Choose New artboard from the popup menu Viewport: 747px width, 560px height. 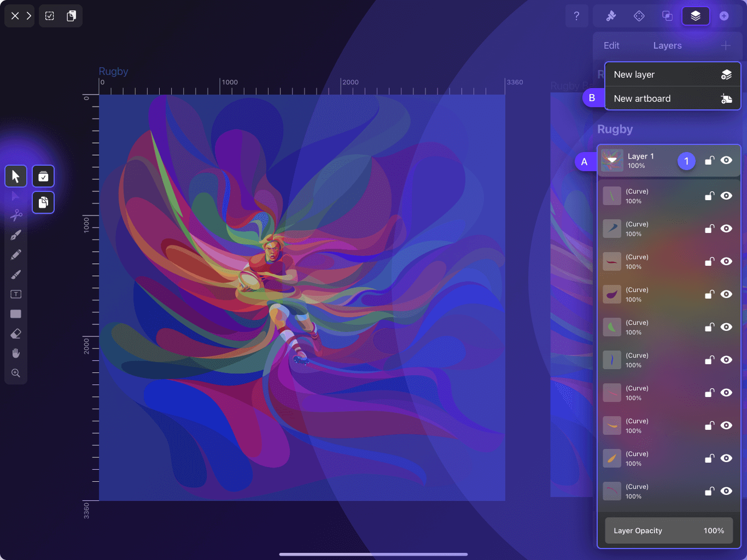point(673,98)
